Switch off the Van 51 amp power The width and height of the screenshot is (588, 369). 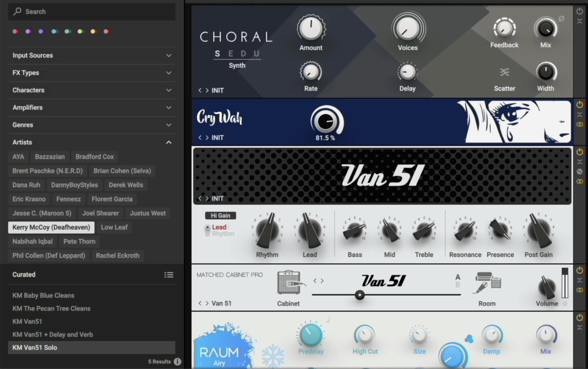[x=579, y=152]
